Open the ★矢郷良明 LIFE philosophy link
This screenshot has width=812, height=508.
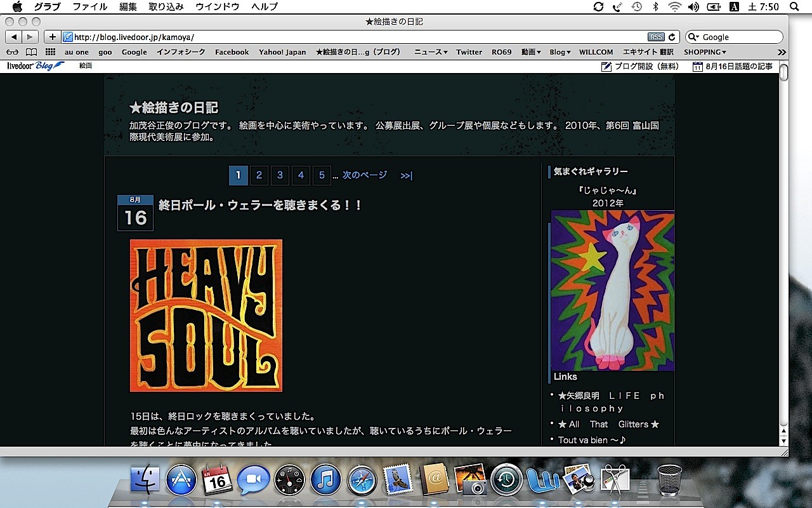[x=612, y=402]
